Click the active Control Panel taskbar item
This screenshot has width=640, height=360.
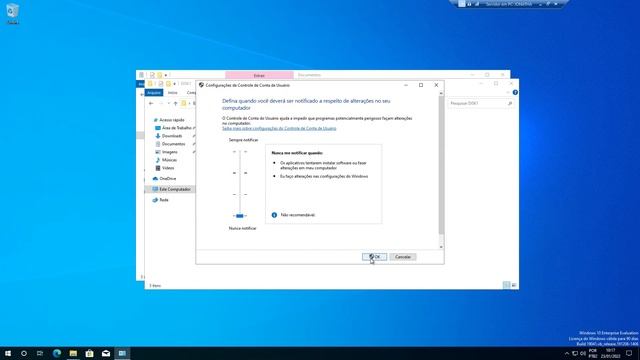(122, 353)
